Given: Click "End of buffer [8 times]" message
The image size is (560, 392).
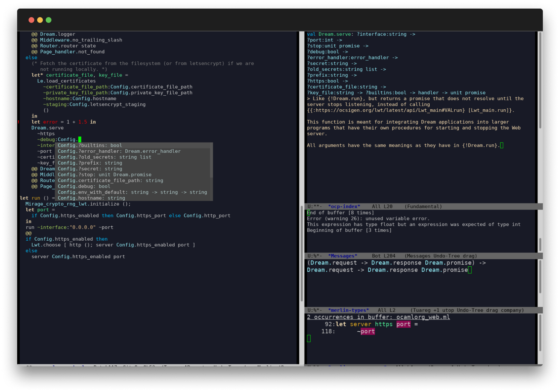Looking at the screenshot, I should pyautogui.click(x=341, y=213).
